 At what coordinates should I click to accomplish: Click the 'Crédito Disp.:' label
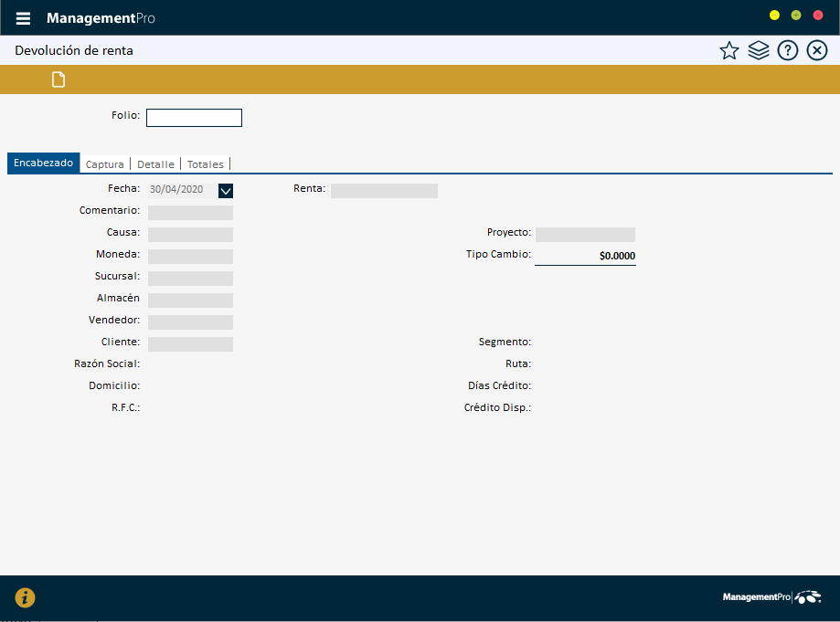click(x=497, y=407)
